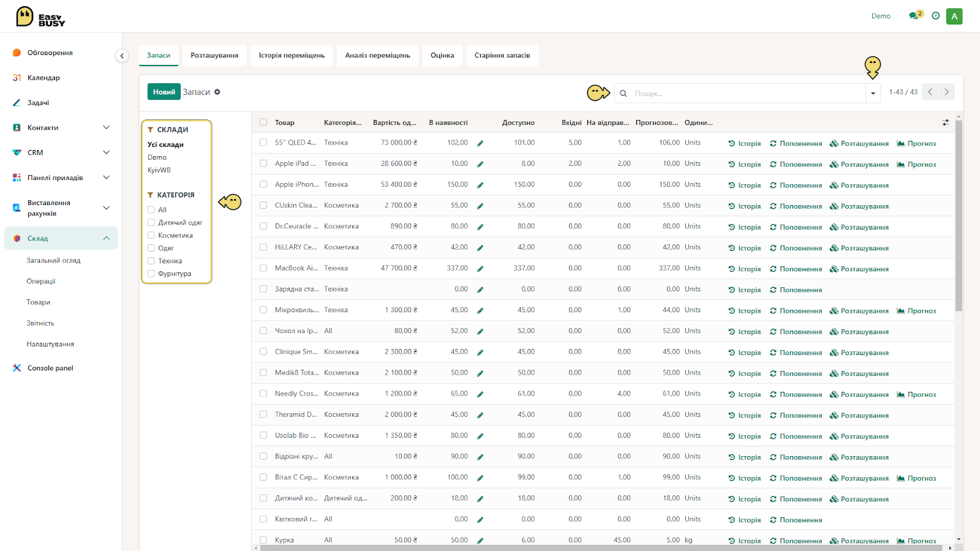Switch to the Історія переміщень tab
Image resolution: width=980 pixels, height=551 pixels.
pos(292,55)
